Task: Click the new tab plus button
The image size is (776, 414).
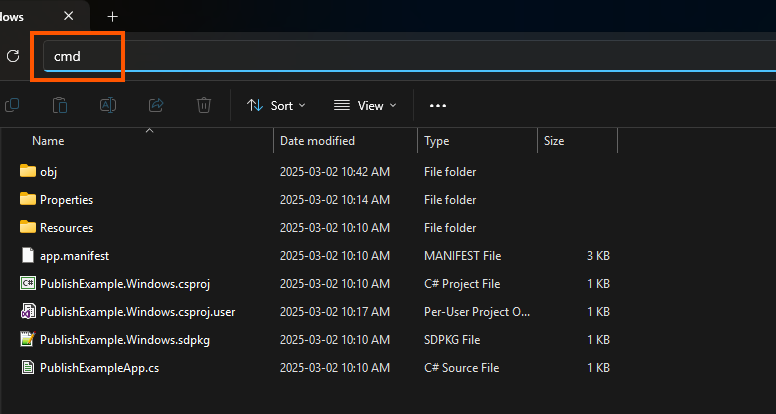Action: click(112, 16)
